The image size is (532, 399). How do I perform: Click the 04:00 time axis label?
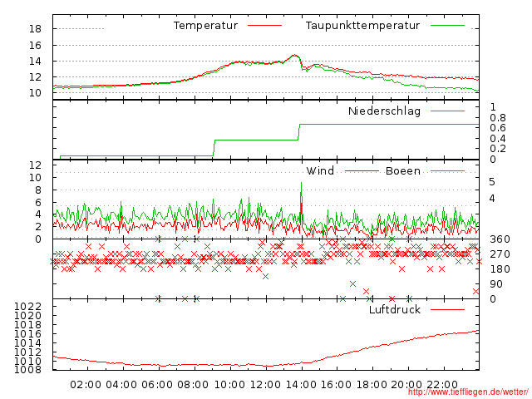[121, 385]
